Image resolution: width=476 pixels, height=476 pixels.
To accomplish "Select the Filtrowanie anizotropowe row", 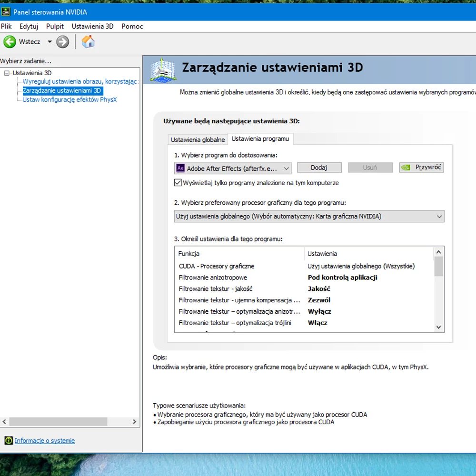I will click(304, 277).
